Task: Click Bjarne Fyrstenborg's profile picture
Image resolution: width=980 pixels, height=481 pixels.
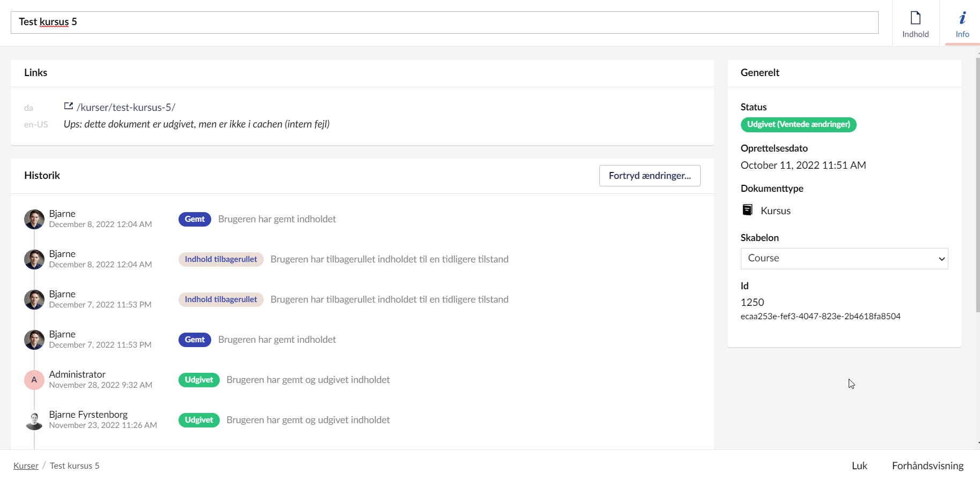Action: point(34,420)
